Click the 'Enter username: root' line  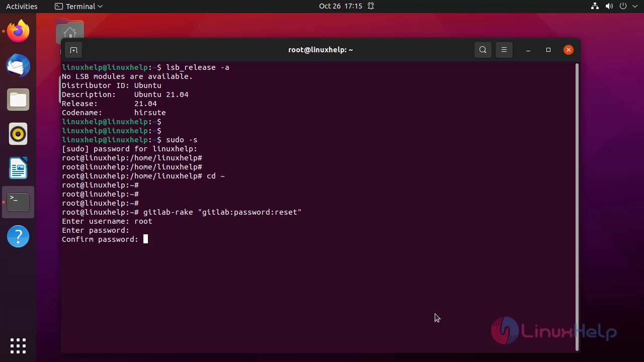pos(107,221)
